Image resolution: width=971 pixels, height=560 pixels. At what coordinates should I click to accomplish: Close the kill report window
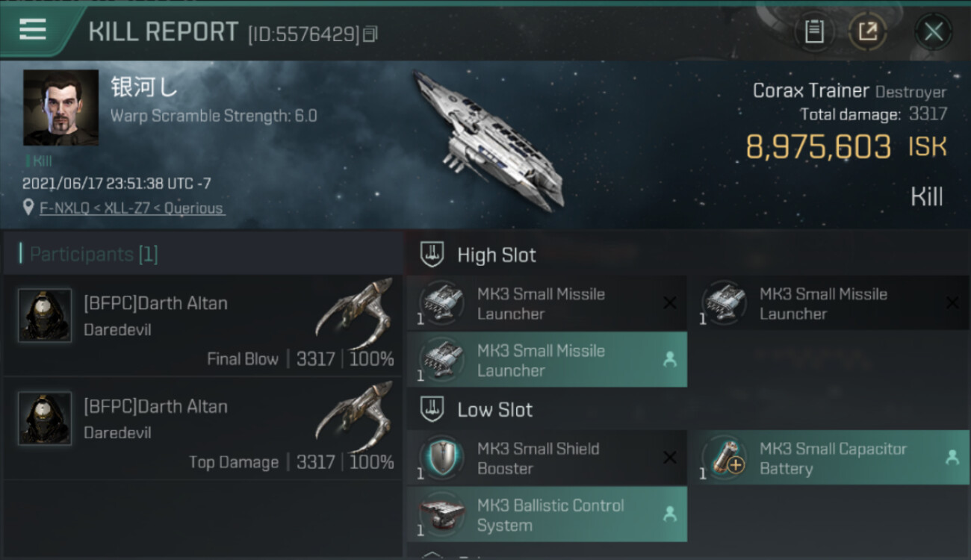click(x=933, y=31)
